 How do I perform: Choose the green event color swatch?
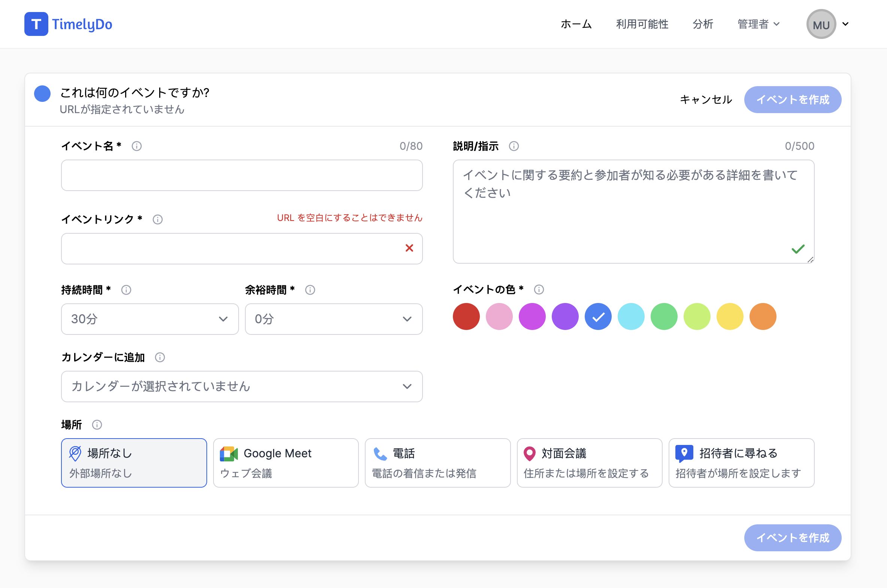point(664,316)
